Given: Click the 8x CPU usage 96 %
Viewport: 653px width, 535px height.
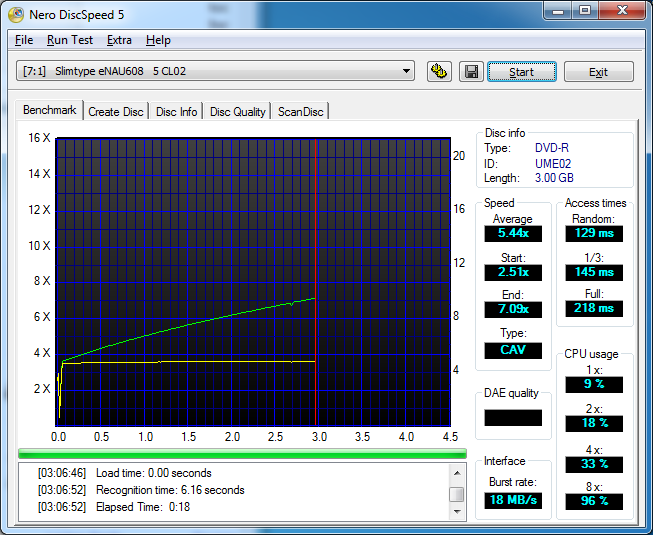Looking at the screenshot, I should 594,501.
